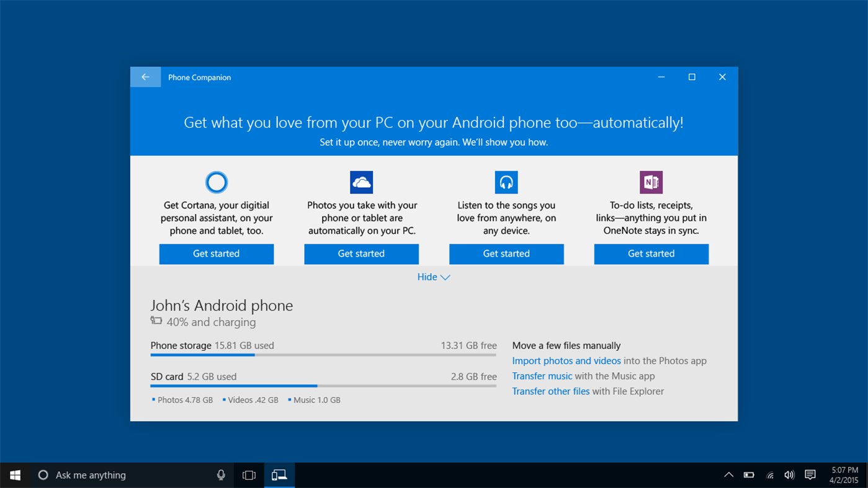
Task: Open the Action Center notifications icon
Action: click(x=810, y=475)
